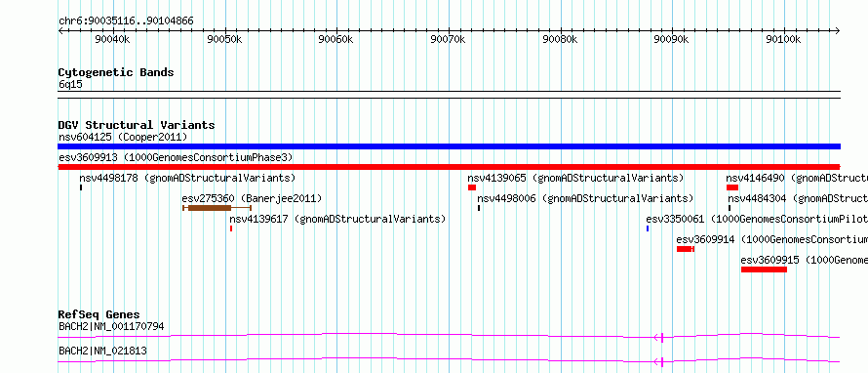Open the esv3609913 (1000GenomesConsortiumPhase3) label
The image size is (868, 373).
(x=176, y=157)
